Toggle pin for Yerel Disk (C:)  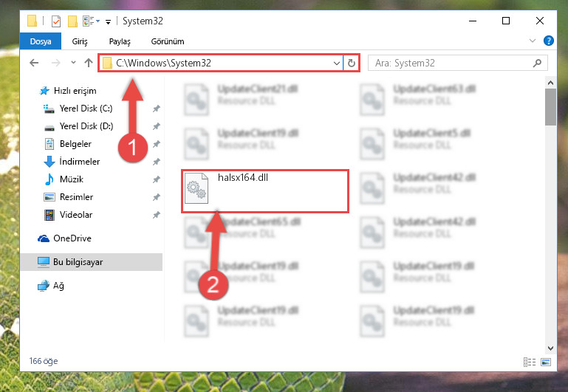(x=156, y=109)
